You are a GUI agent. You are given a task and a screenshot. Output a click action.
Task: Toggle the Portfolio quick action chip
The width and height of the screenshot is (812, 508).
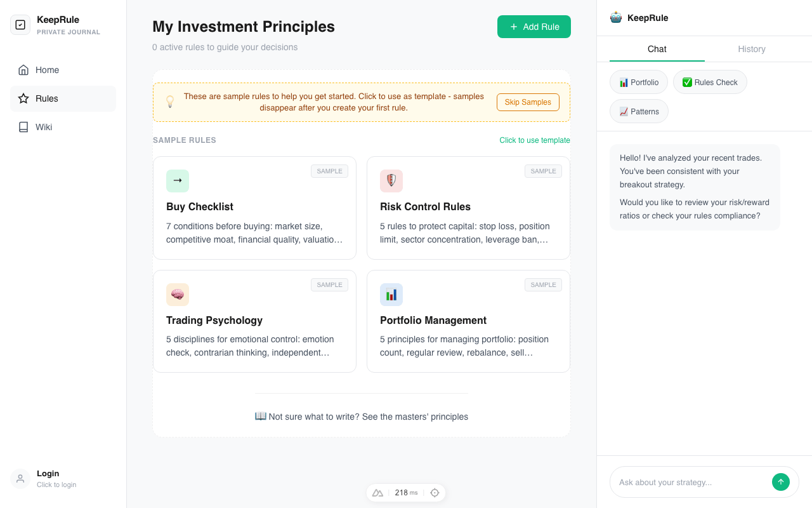(x=638, y=82)
